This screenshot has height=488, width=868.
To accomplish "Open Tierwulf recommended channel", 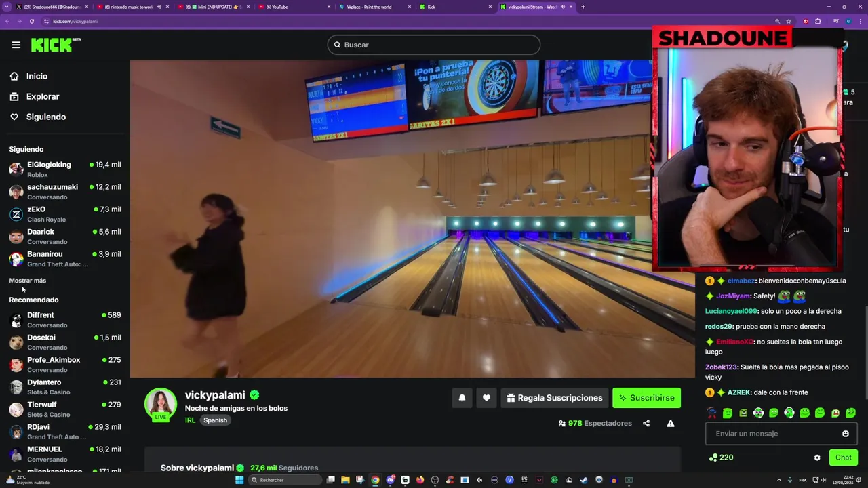I will (x=65, y=409).
